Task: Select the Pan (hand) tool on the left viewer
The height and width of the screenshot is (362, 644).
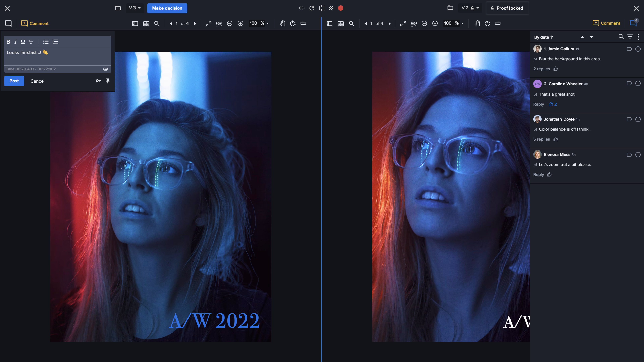Action: click(282, 23)
